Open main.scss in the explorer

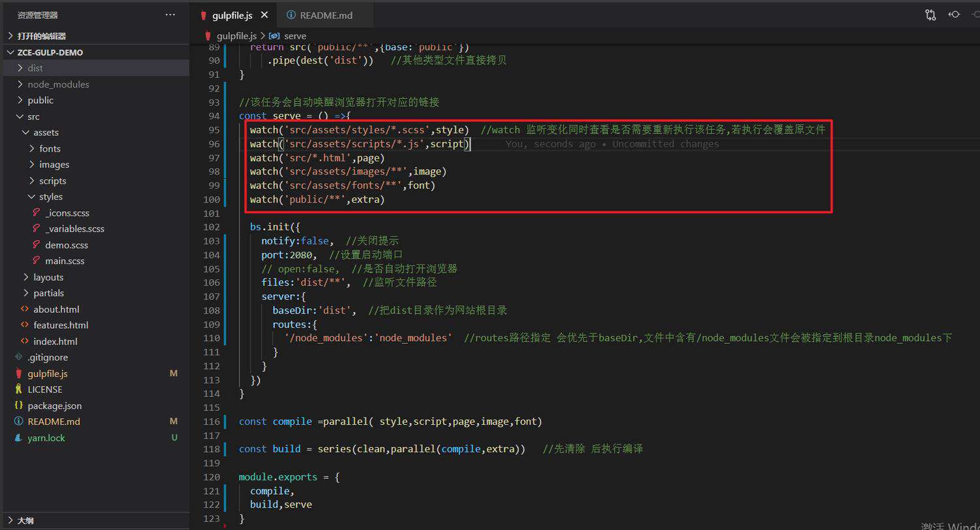pos(96,261)
